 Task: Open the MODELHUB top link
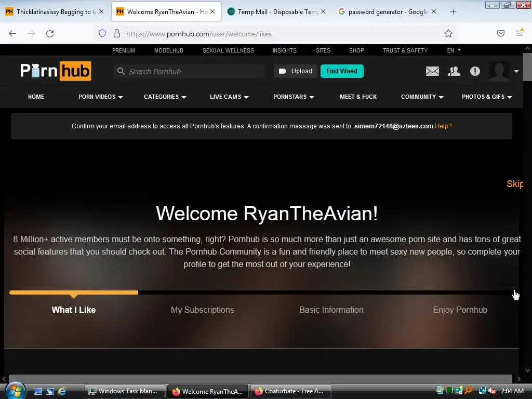169,50
